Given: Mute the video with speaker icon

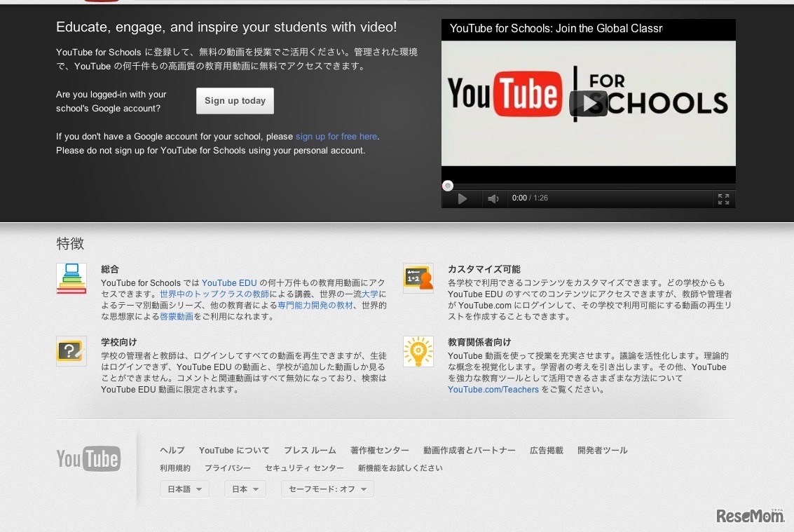Looking at the screenshot, I should tap(493, 199).
